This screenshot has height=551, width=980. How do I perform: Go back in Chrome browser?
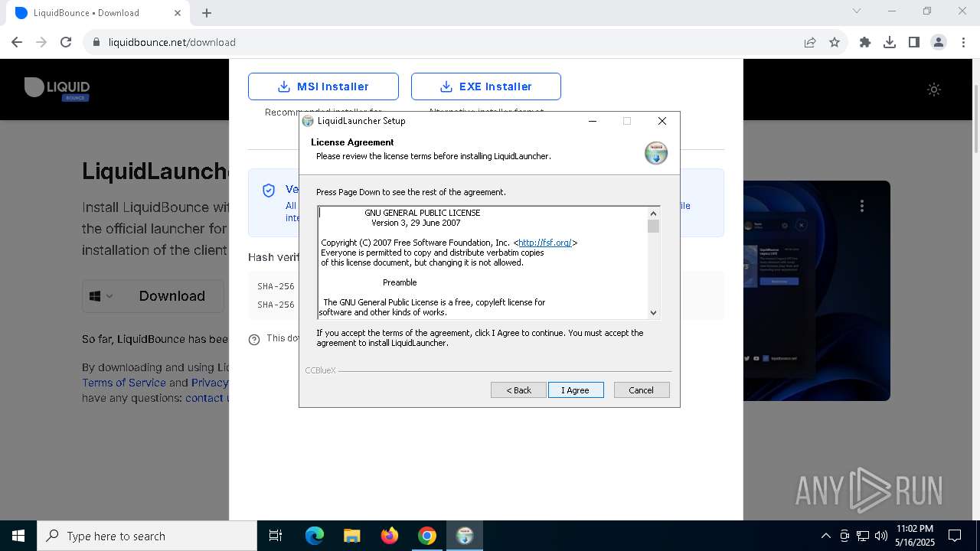tap(17, 42)
